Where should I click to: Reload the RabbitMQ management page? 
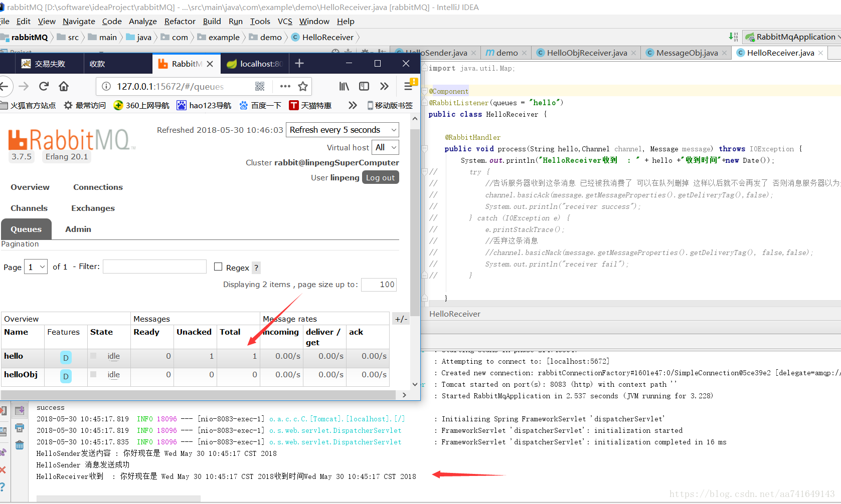click(x=44, y=86)
